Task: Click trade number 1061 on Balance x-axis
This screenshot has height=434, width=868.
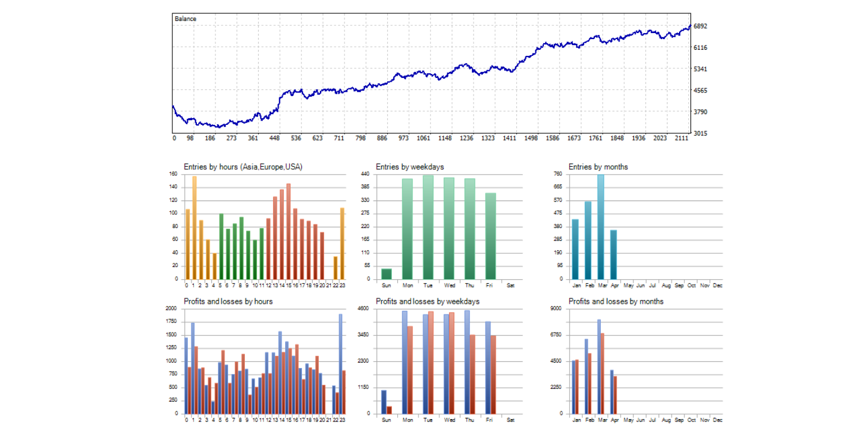Action: (424, 138)
